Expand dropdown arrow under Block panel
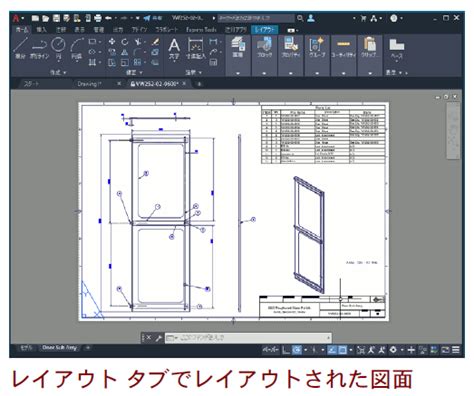 (x=264, y=73)
